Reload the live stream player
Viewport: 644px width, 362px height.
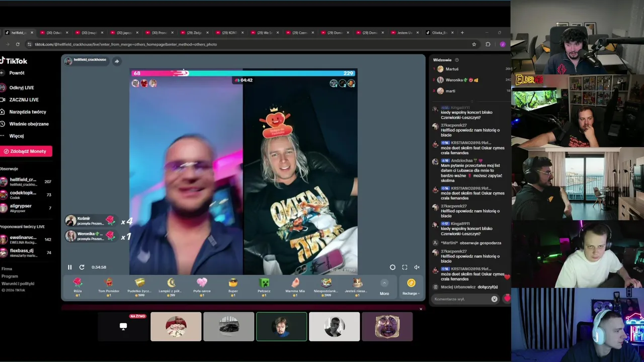[82, 267]
